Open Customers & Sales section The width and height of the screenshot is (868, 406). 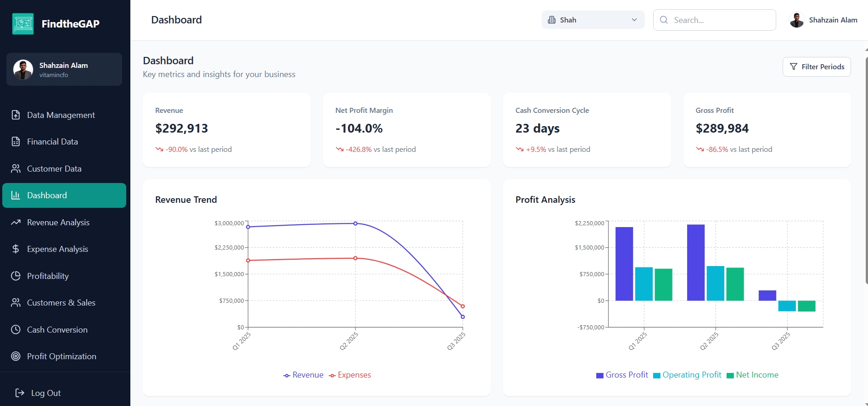coord(61,303)
